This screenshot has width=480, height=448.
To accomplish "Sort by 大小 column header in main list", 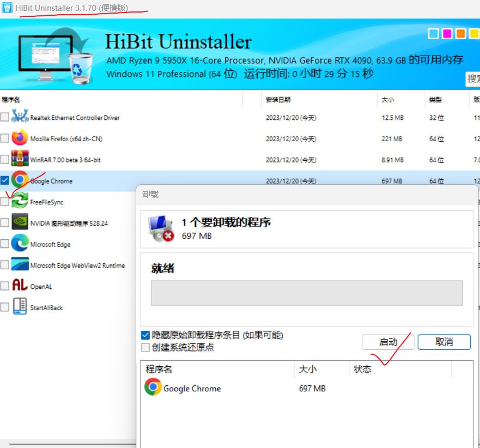I will [x=388, y=100].
